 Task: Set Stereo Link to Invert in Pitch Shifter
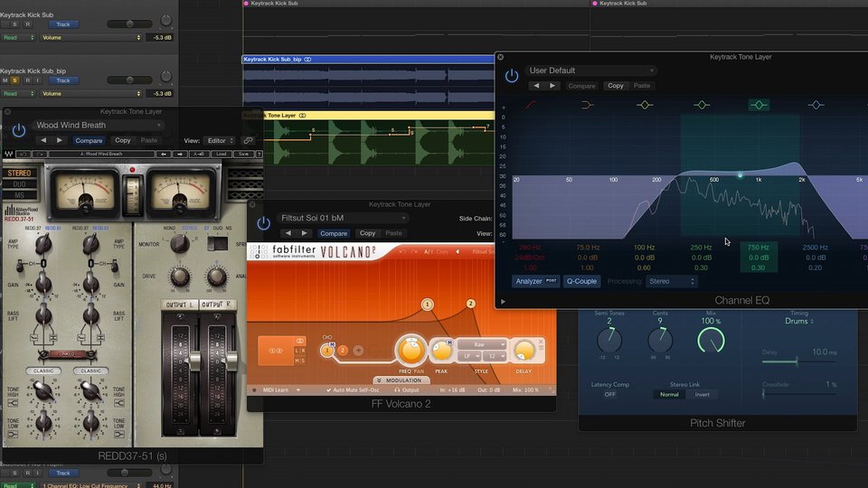pos(702,395)
